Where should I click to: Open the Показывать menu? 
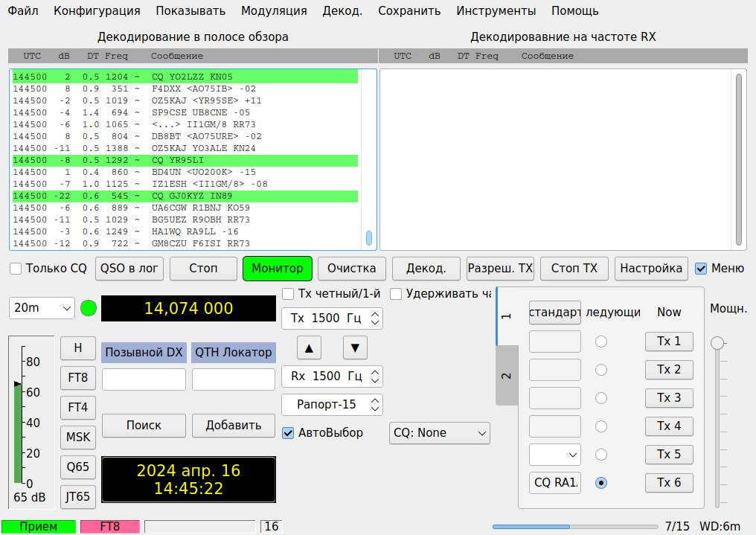pyautogui.click(x=190, y=10)
